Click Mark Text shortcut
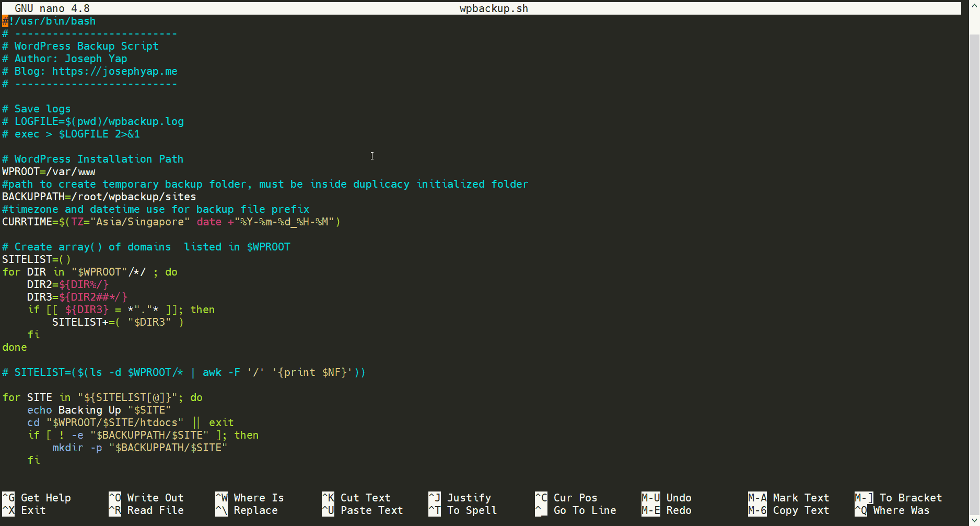Screen dimensions: 980x526 click(801, 498)
